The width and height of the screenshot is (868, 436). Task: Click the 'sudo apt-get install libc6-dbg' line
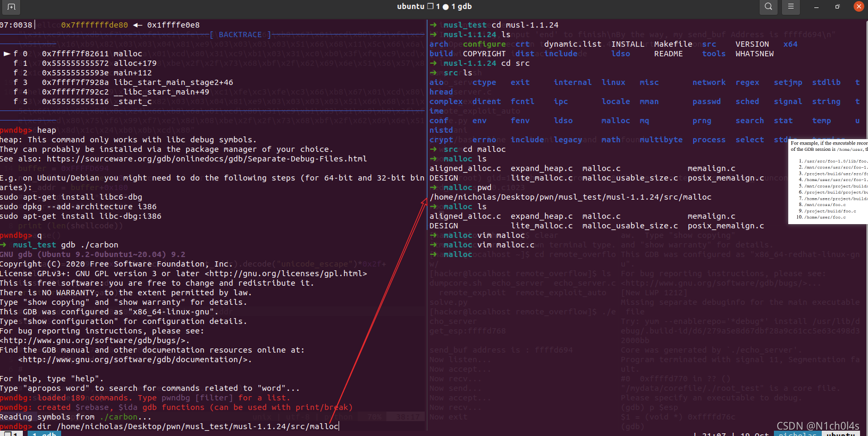coord(71,197)
